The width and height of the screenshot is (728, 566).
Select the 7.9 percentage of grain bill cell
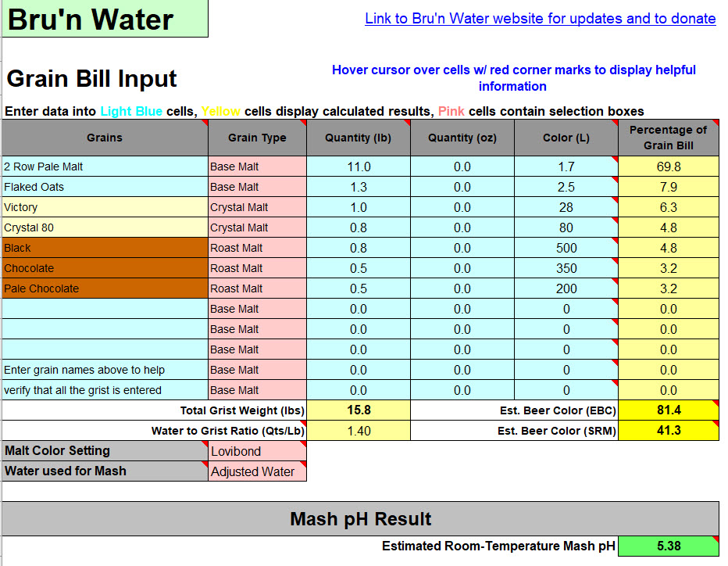coord(669,187)
